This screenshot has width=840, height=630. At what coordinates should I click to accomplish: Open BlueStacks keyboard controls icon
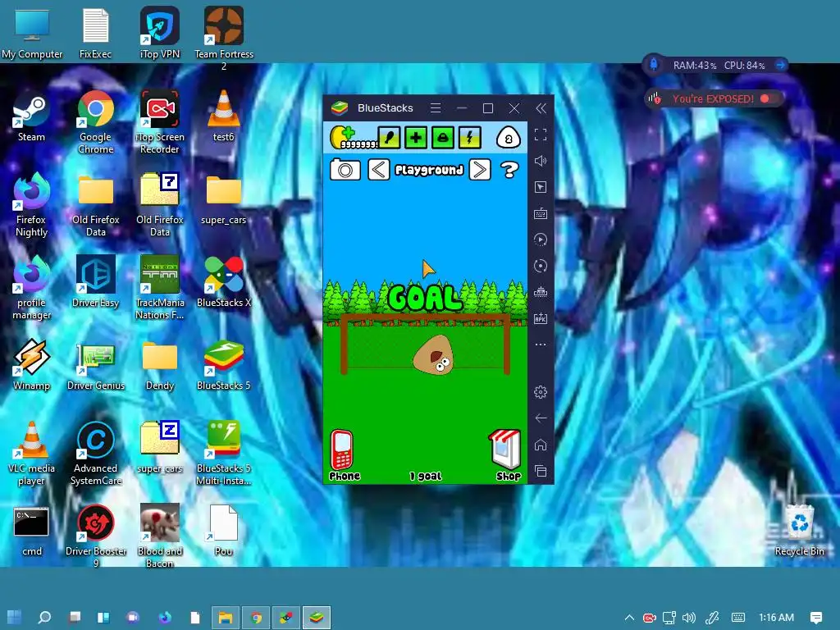541,214
